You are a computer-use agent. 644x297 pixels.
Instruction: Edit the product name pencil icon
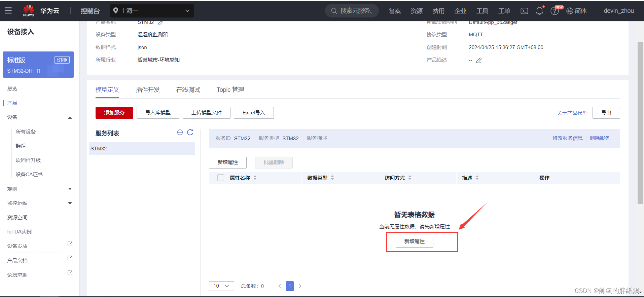[x=161, y=23]
